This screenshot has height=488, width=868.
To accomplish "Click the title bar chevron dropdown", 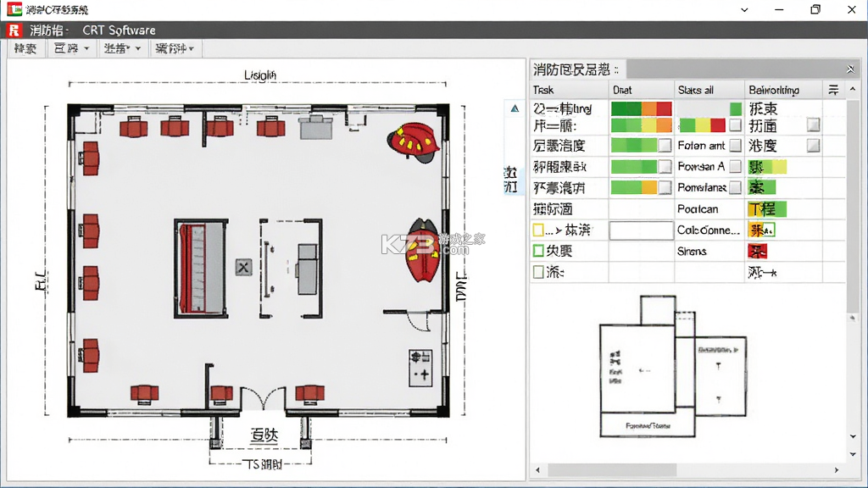I will coord(744,9).
